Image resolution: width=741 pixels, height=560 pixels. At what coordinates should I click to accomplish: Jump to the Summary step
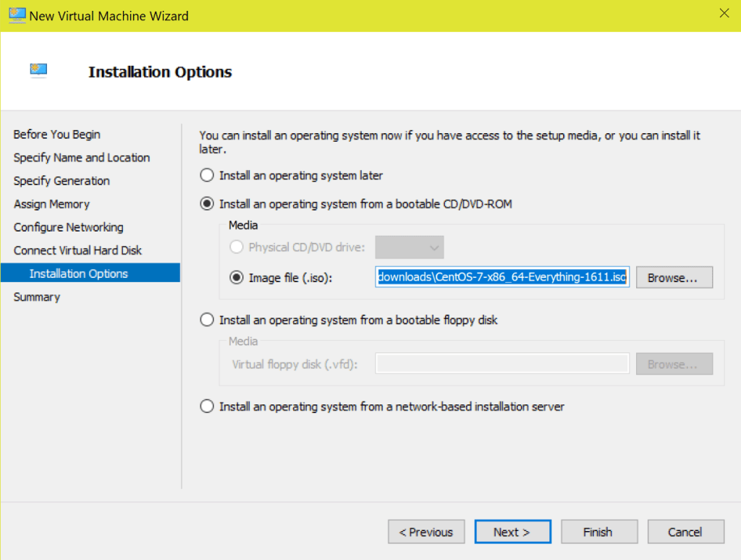pos(35,296)
